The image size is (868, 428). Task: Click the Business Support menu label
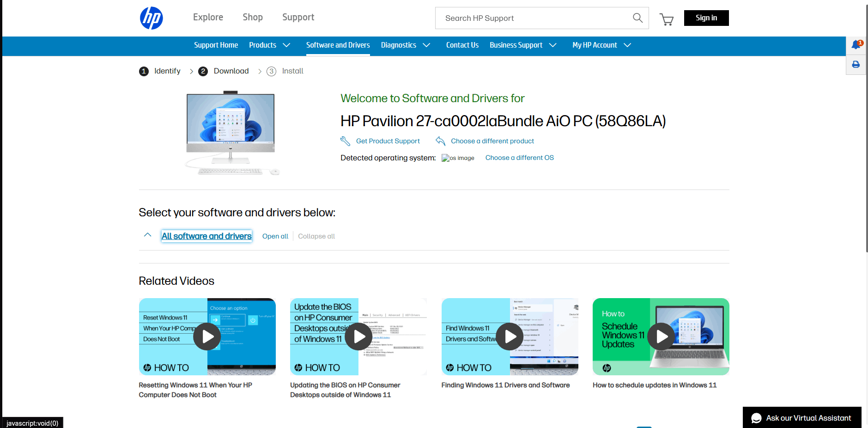[516, 45]
